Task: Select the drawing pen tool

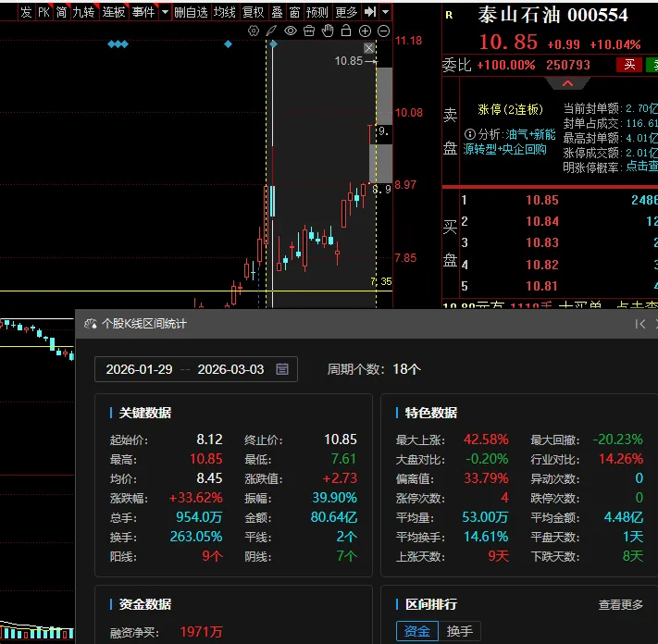Action: pos(271,31)
